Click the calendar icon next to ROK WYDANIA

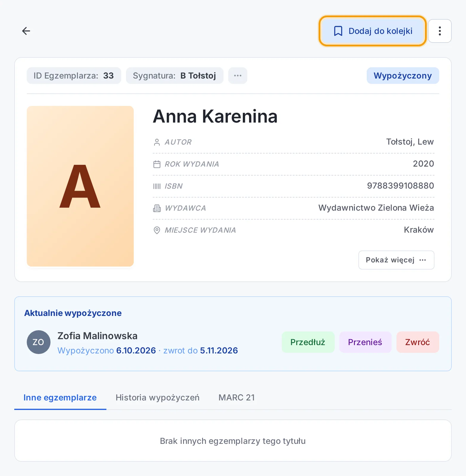click(157, 164)
